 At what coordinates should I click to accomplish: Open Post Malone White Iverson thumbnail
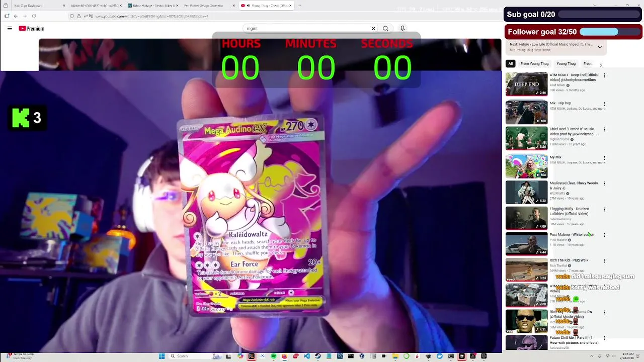(526, 244)
